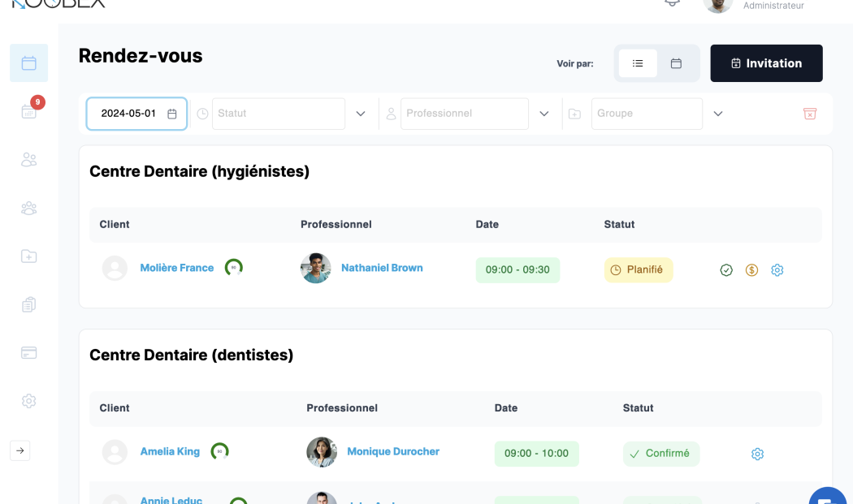Viewport: 853px width, 504px height.
Task: Open the clients section in the sidebar
Action: click(28, 160)
